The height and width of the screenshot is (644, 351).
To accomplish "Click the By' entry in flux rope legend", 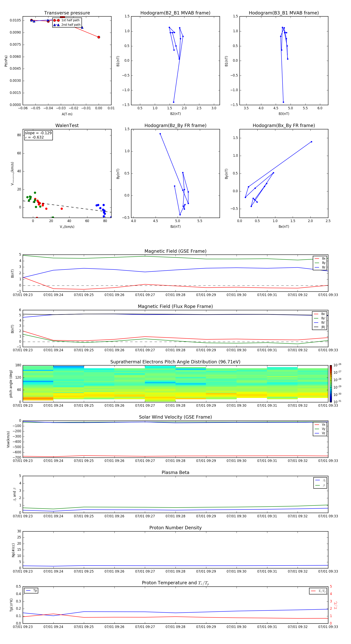I will coord(320,318).
